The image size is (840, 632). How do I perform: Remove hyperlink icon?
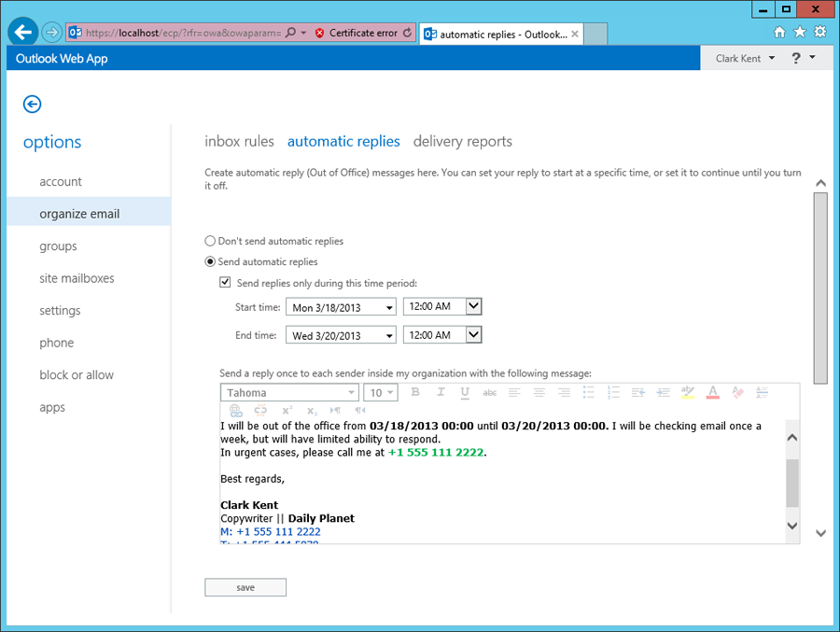(260, 411)
